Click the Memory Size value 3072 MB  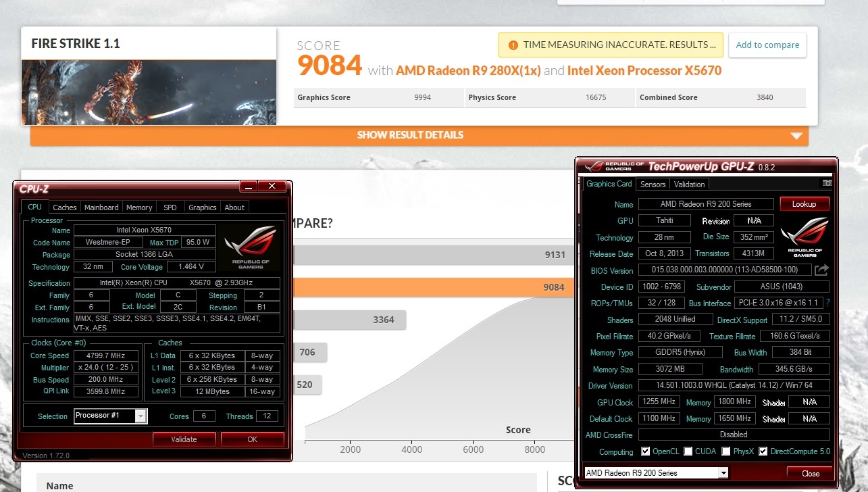669,370
